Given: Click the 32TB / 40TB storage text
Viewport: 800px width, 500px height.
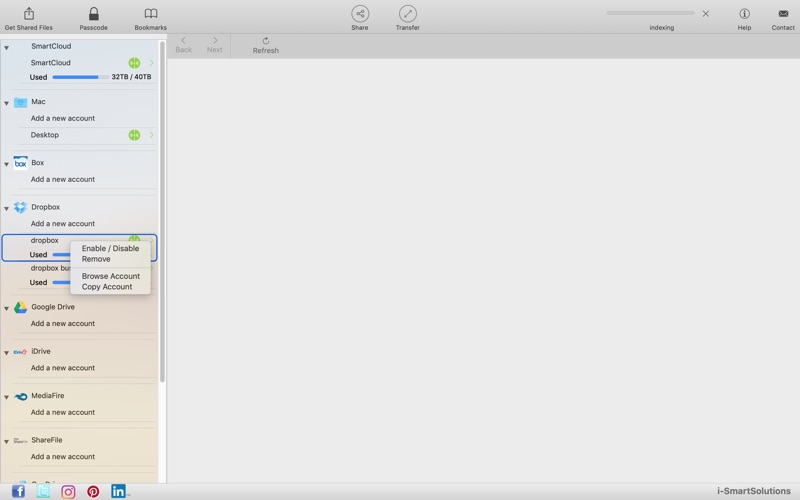Looking at the screenshot, I should pos(131,77).
